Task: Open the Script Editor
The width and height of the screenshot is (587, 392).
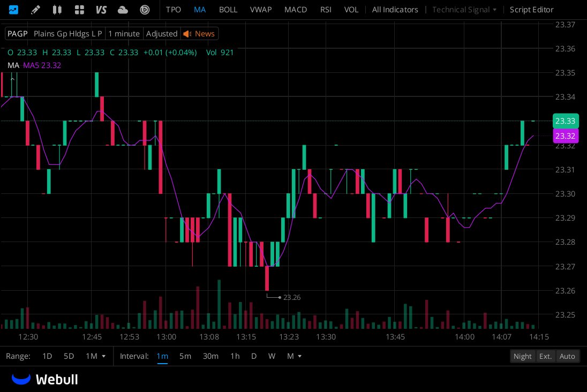Action: [531, 10]
